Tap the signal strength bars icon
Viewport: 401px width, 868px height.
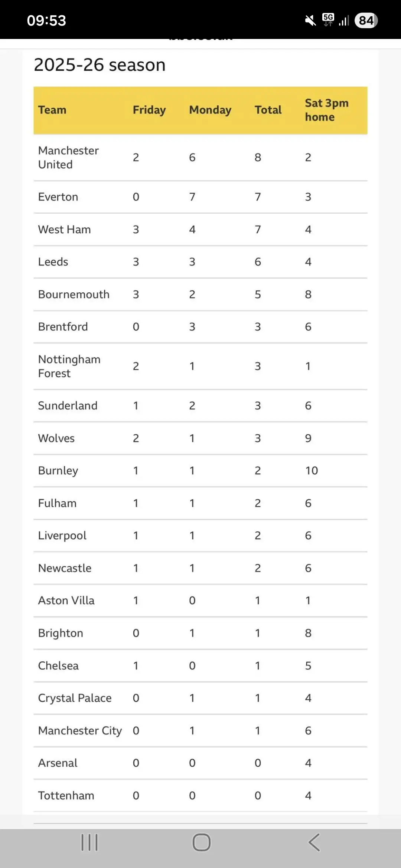pyautogui.click(x=344, y=20)
